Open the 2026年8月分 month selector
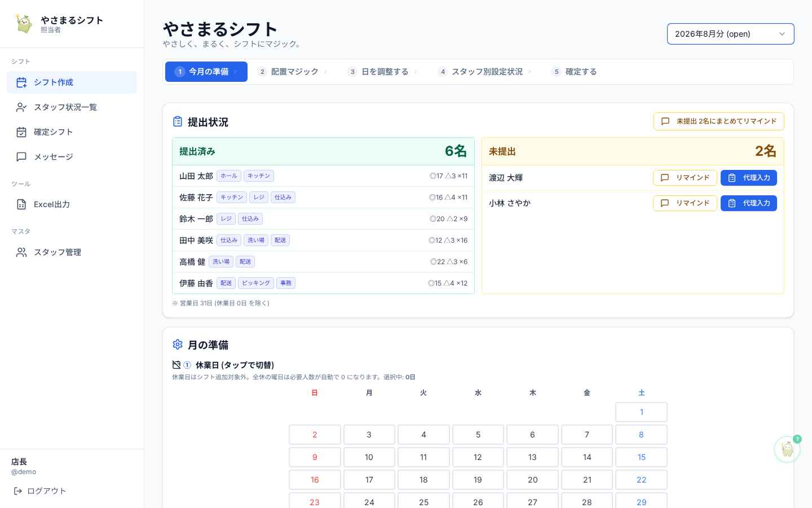 pyautogui.click(x=730, y=34)
